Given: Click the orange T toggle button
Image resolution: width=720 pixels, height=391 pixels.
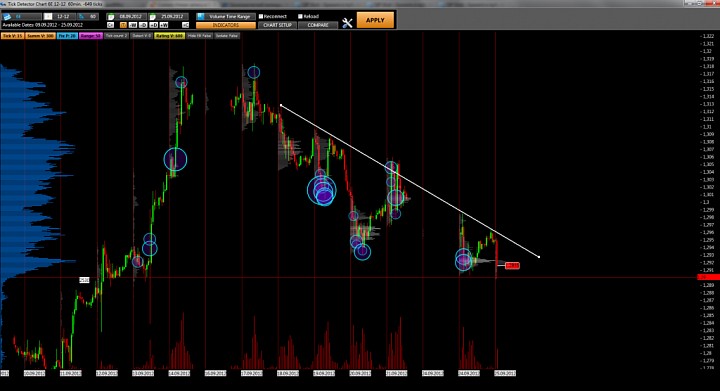Looking at the screenshot, I should (x=123, y=25).
